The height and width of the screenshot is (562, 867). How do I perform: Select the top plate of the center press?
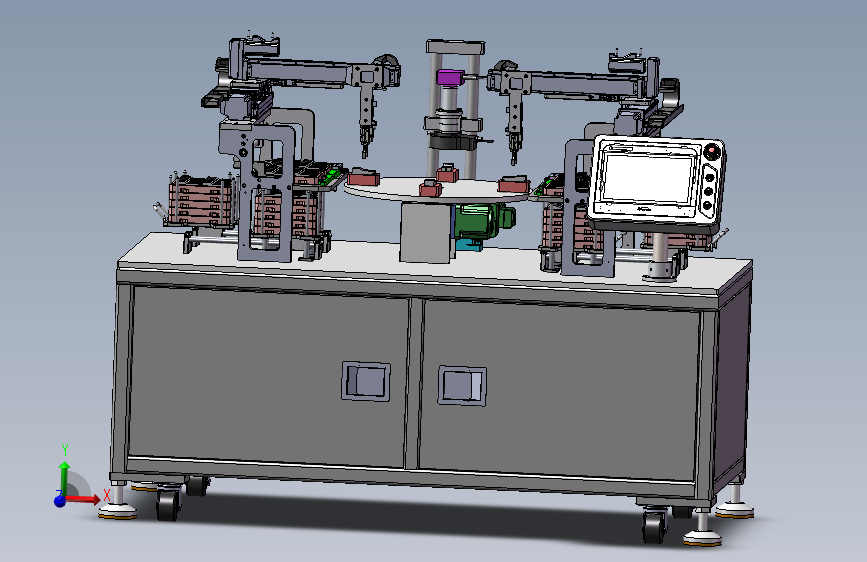pyautogui.click(x=456, y=47)
